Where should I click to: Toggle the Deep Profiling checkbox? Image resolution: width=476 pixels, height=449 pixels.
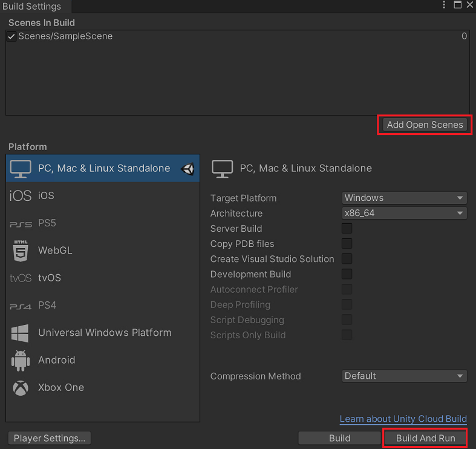347,304
